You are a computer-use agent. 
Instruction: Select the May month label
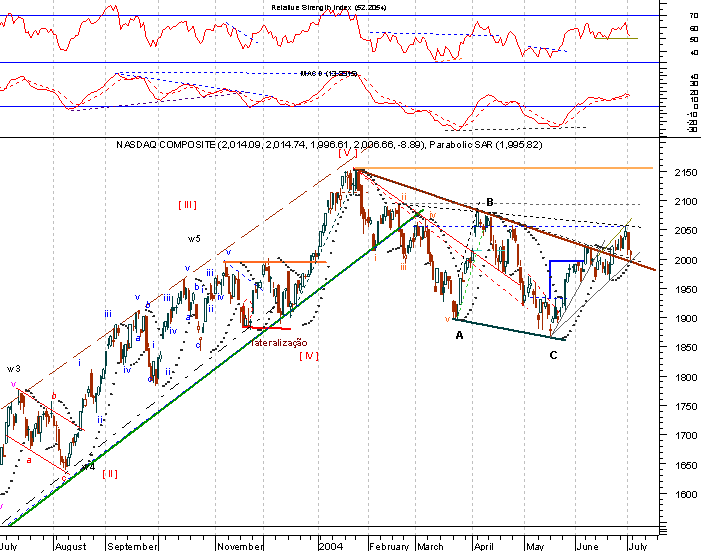click(x=535, y=546)
